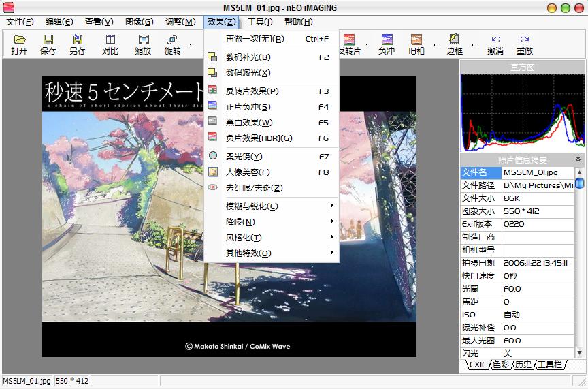Click the app icon in title bar
The image size is (588, 389).
(8, 7)
